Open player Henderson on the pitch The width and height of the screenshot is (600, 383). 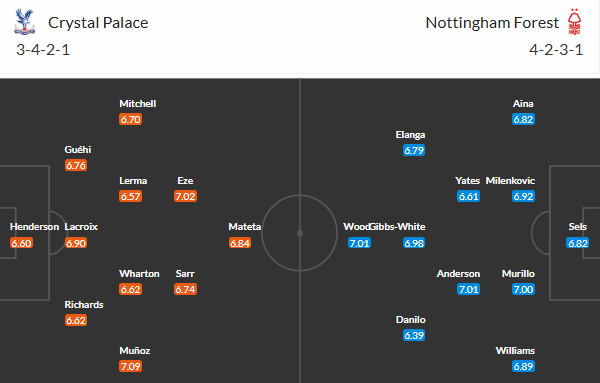pyautogui.click(x=34, y=227)
